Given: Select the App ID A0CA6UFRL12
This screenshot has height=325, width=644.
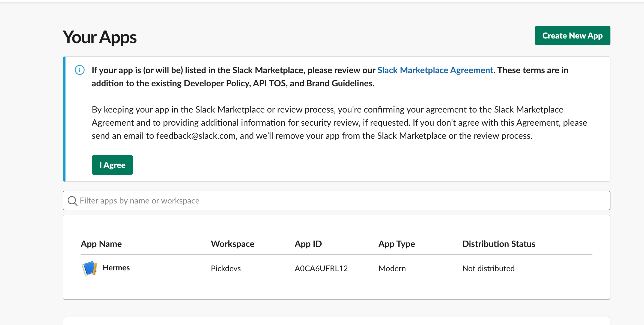Looking at the screenshot, I should click(x=321, y=268).
